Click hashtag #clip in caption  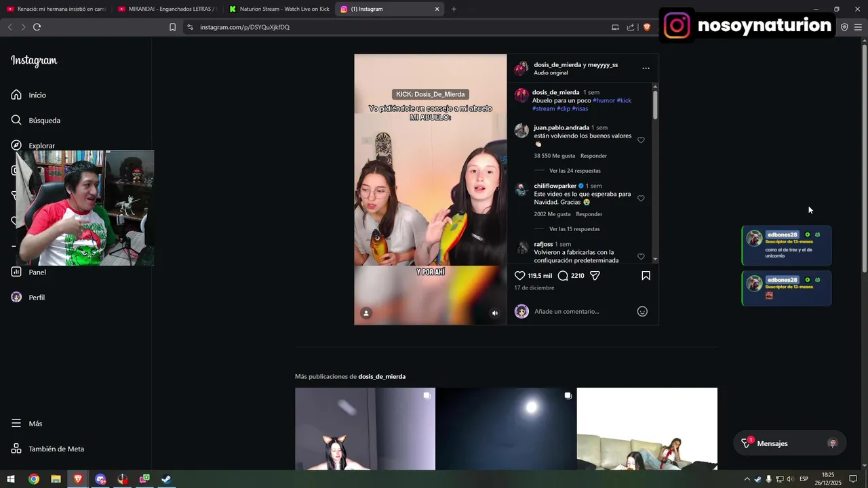click(564, 108)
